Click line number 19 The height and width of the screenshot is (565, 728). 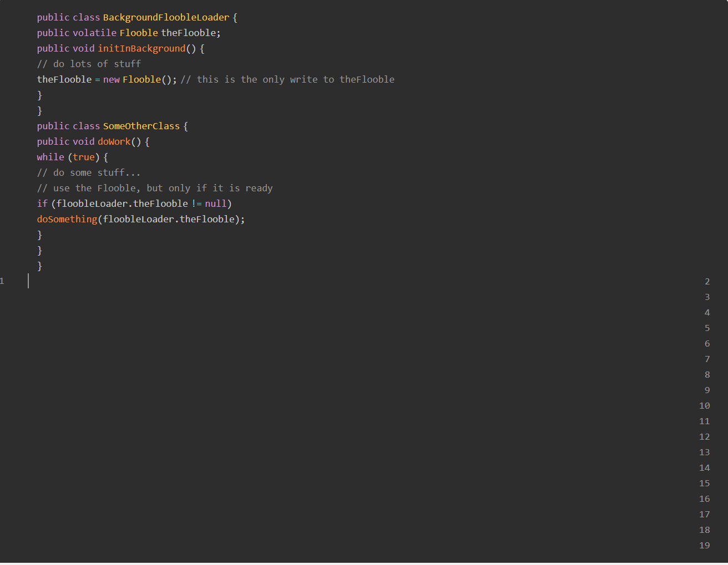click(705, 545)
